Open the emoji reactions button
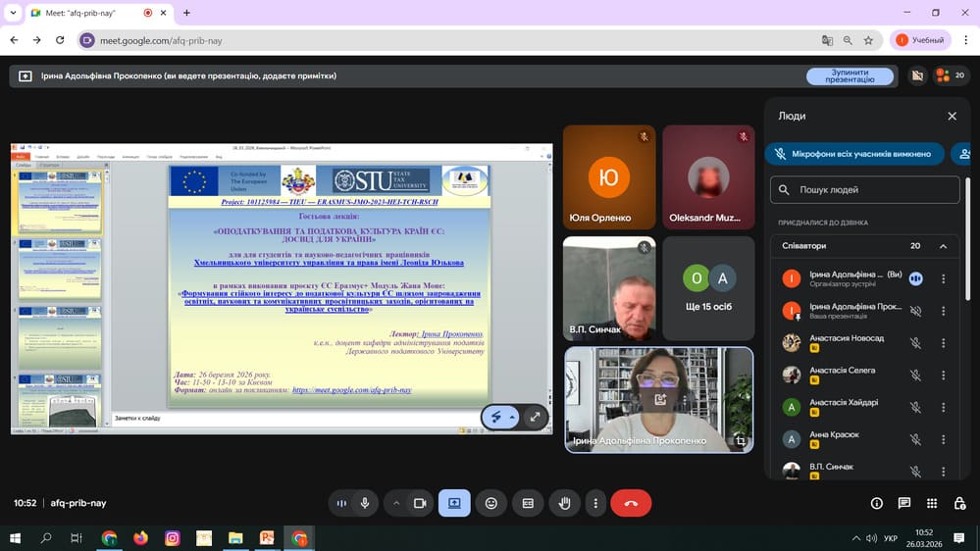The width and height of the screenshot is (980, 551). click(x=491, y=503)
